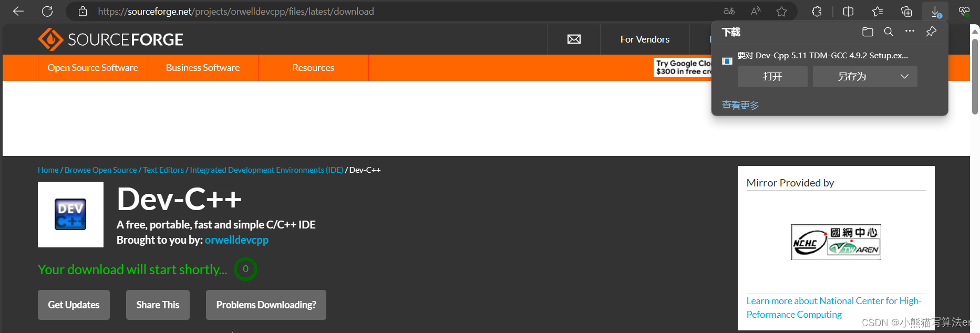Click the 查看更多 (See more) link

(740, 106)
